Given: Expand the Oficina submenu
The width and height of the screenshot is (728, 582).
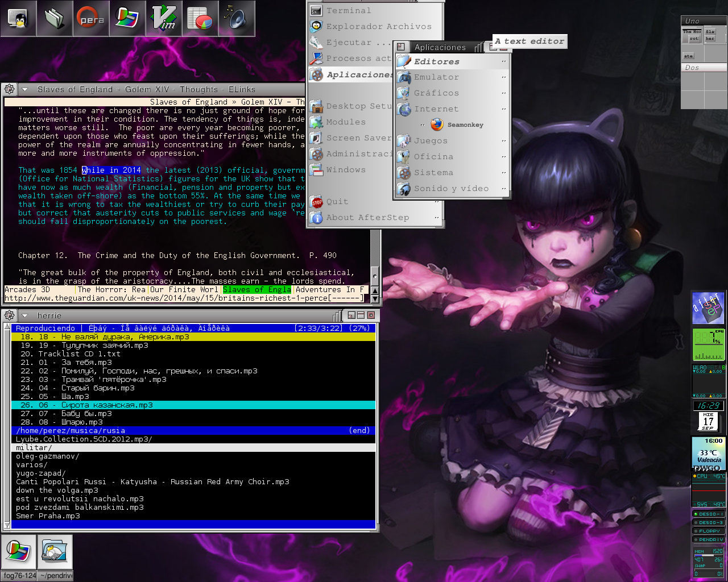Looking at the screenshot, I should coord(452,157).
